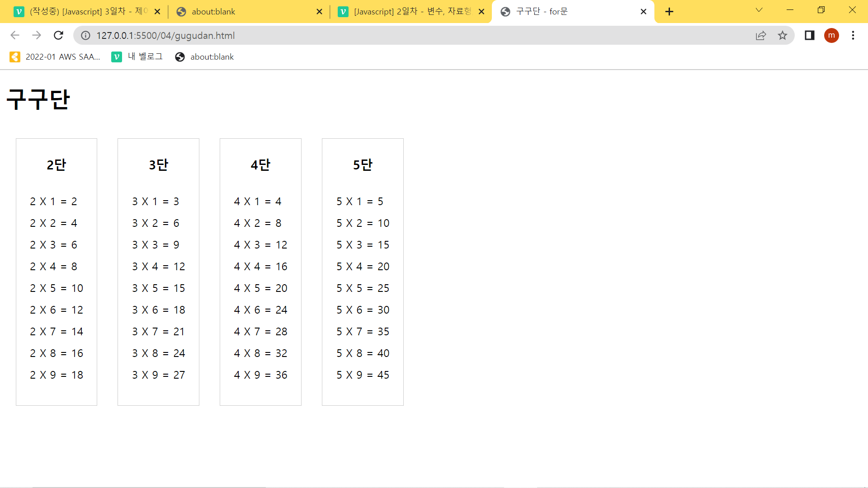Bookmark this page with star icon
This screenshot has width=868, height=488.
783,35
